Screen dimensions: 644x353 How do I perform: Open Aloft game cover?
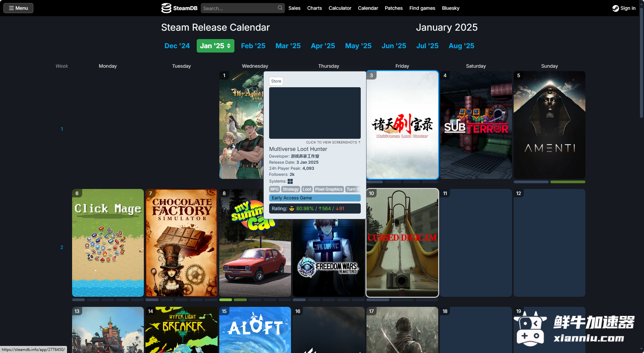click(x=255, y=330)
